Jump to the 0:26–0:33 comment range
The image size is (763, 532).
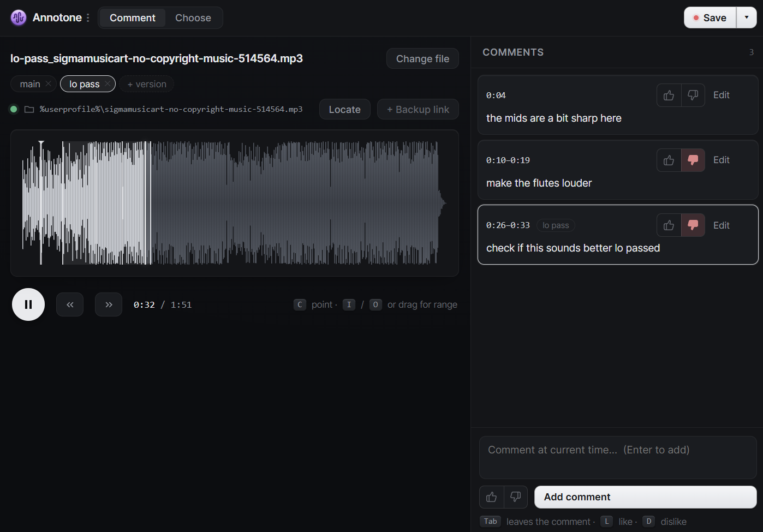coord(508,225)
